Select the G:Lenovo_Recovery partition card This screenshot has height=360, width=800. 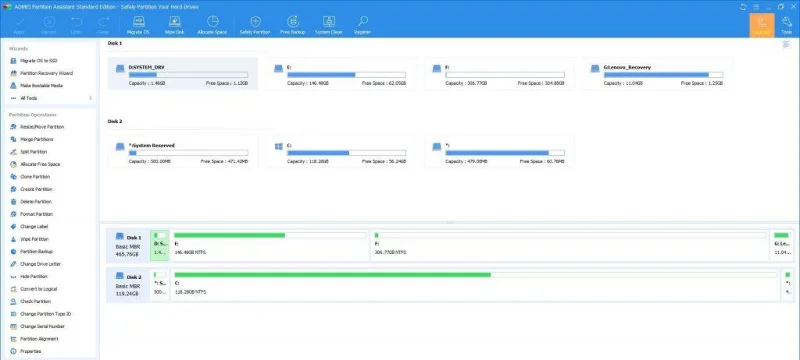657,73
